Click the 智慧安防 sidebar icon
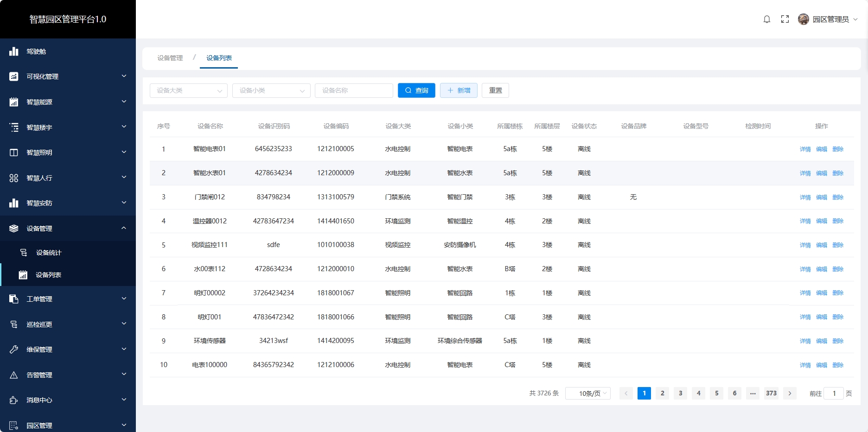 click(14, 203)
